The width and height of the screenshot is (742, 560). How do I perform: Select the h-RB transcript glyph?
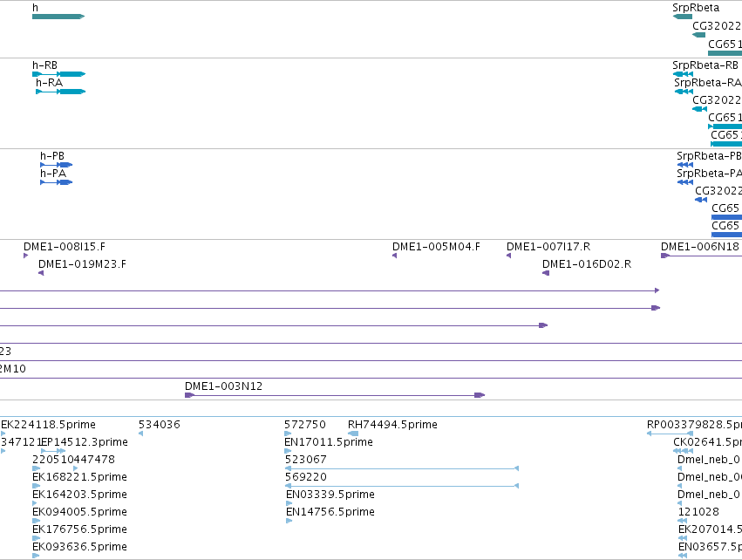(x=58, y=74)
